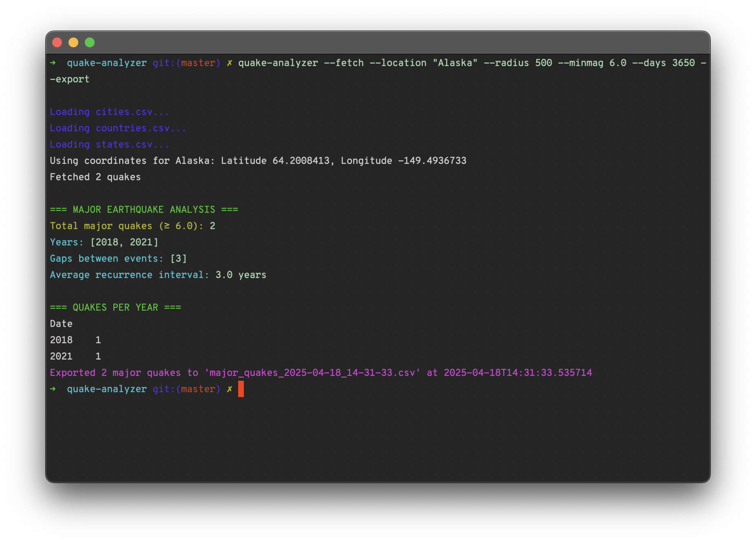Click the master branch label in parentheses
This screenshot has height=543, width=756.
(x=199, y=63)
